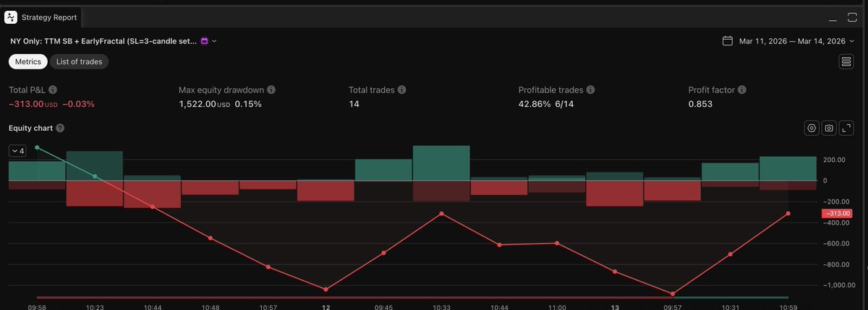Click the Strategy Report panel logo icon

pyautogui.click(x=10, y=16)
